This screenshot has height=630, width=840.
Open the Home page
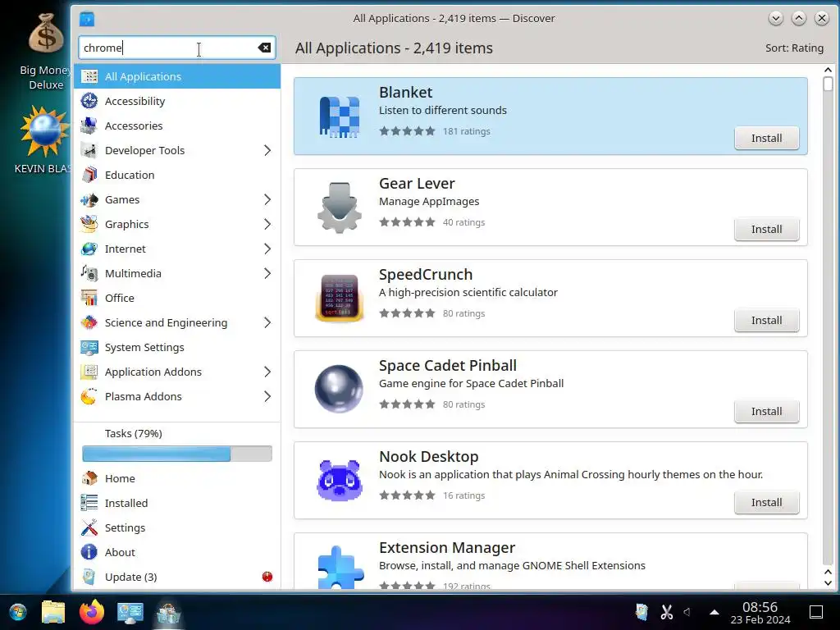(x=177, y=478)
